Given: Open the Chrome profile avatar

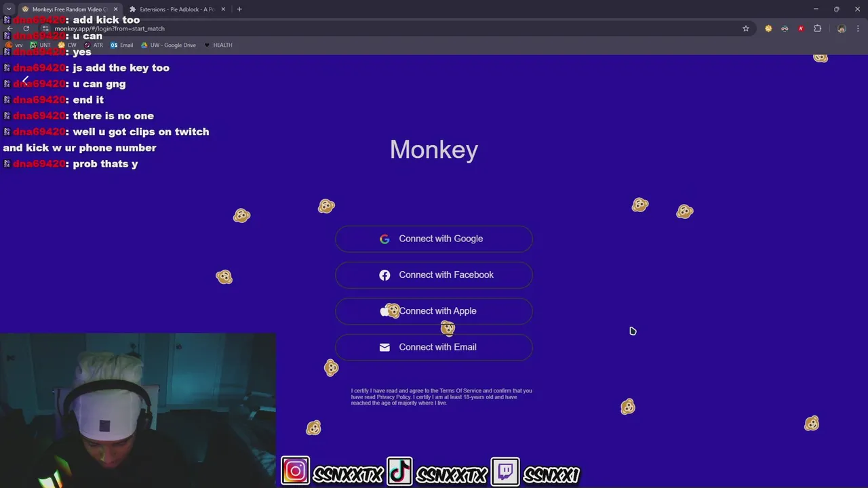Looking at the screenshot, I should [842, 28].
